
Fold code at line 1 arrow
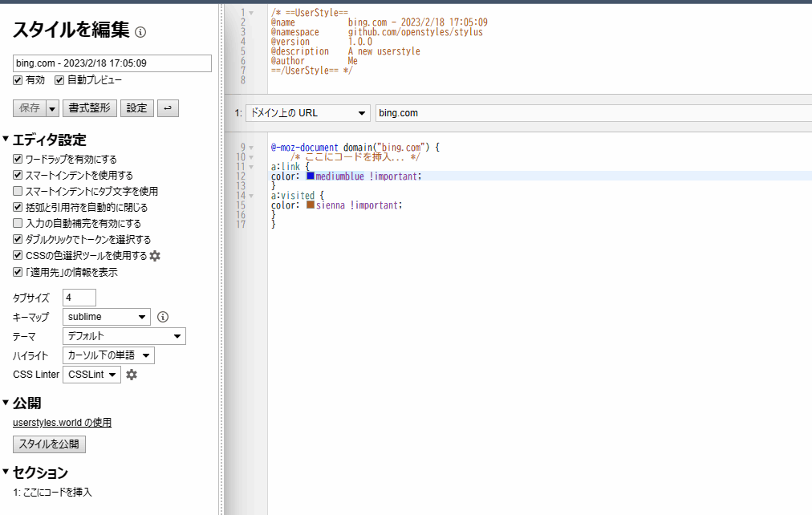tap(251, 13)
